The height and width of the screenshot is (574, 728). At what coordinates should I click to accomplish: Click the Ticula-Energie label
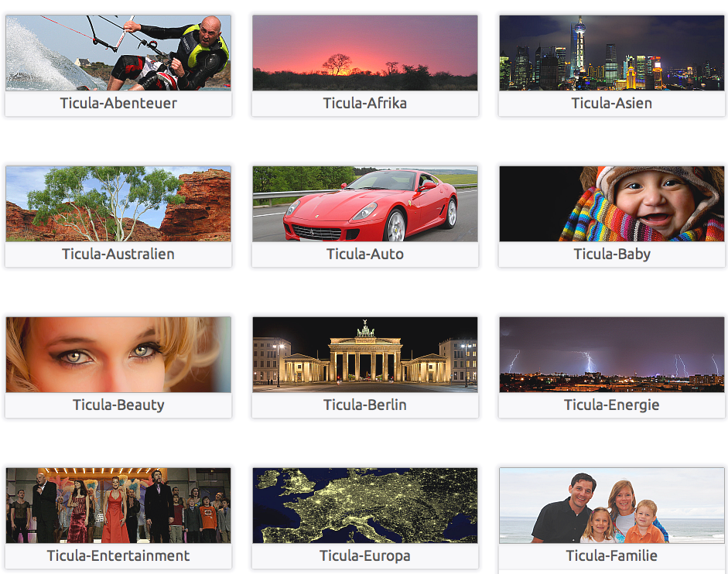pyautogui.click(x=611, y=405)
